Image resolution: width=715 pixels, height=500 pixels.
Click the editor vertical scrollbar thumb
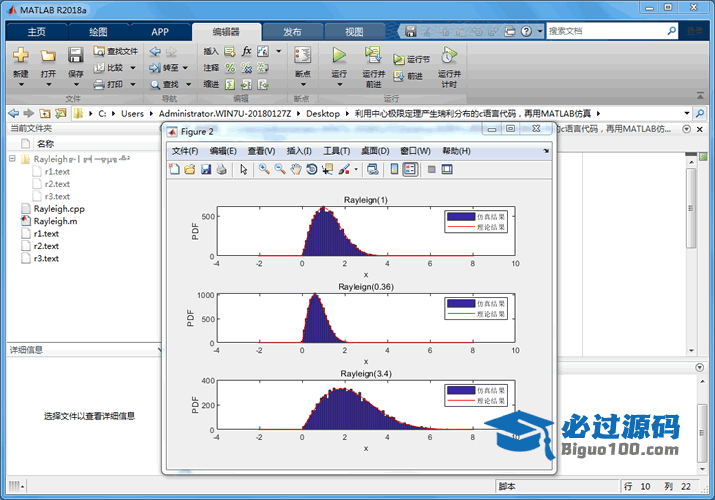(x=691, y=208)
